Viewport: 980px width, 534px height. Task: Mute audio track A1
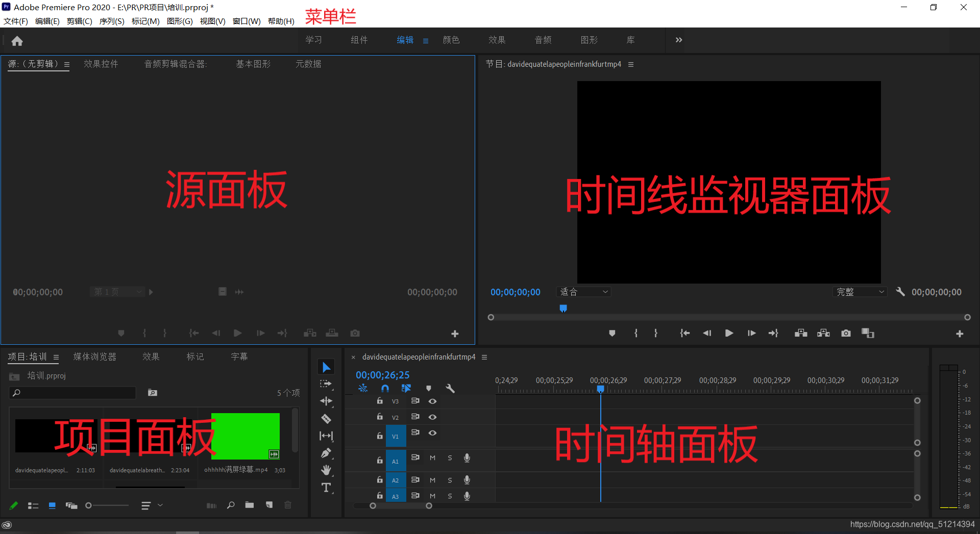tap(432, 458)
